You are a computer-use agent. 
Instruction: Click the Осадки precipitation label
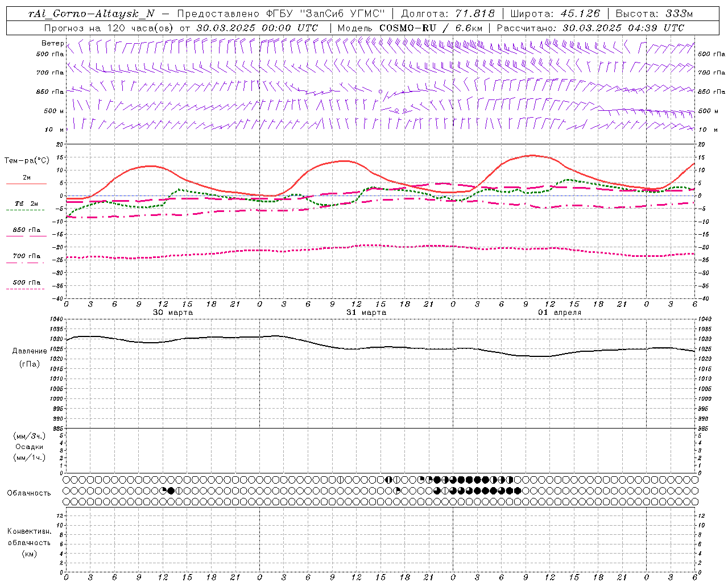pos(30,447)
